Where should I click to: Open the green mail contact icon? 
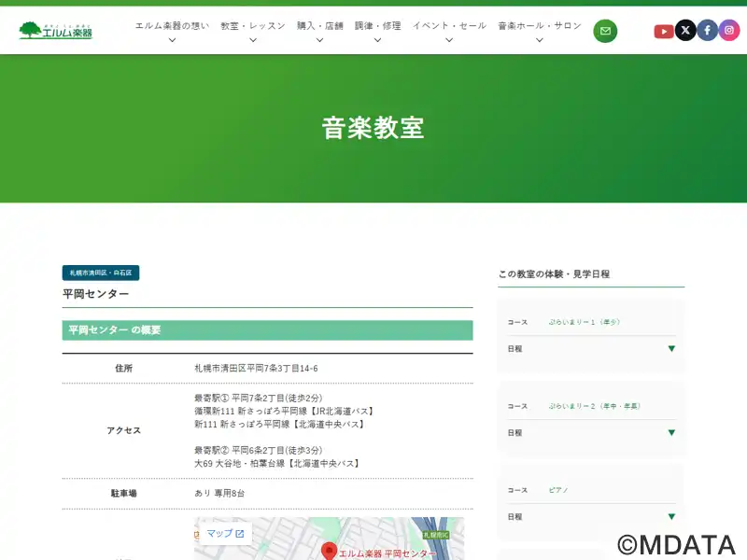(605, 31)
